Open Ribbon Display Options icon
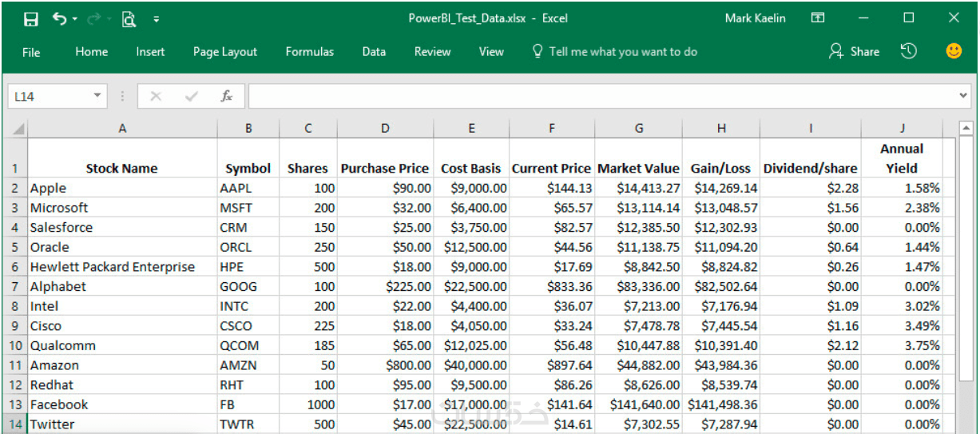Viewport: 980px width, 434px height. pyautogui.click(x=818, y=18)
